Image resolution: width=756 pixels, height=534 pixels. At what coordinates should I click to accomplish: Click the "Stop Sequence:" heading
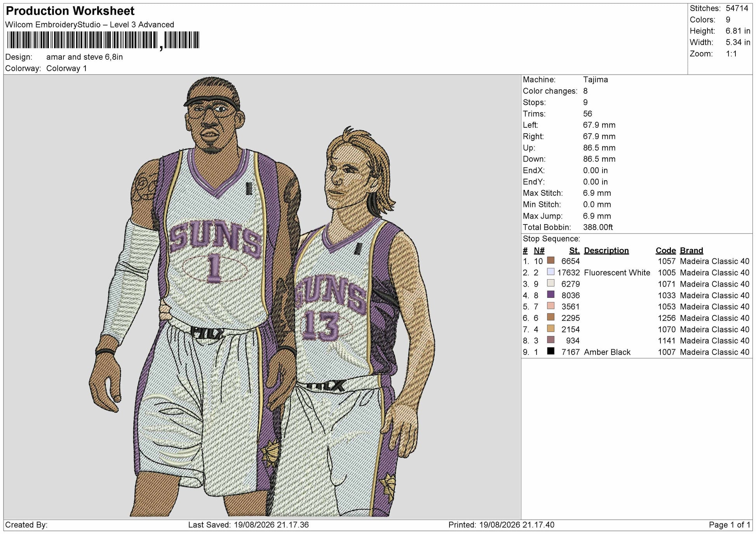[551, 239]
